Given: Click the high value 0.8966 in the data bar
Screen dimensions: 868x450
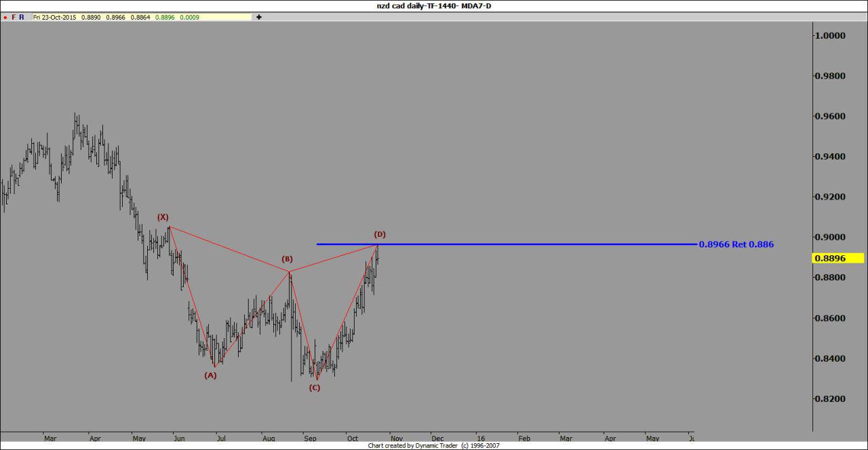Looking at the screenshot, I should [116, 17].
